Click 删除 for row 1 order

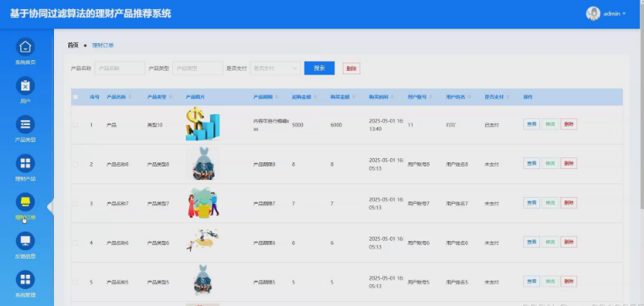pos(568,124)
